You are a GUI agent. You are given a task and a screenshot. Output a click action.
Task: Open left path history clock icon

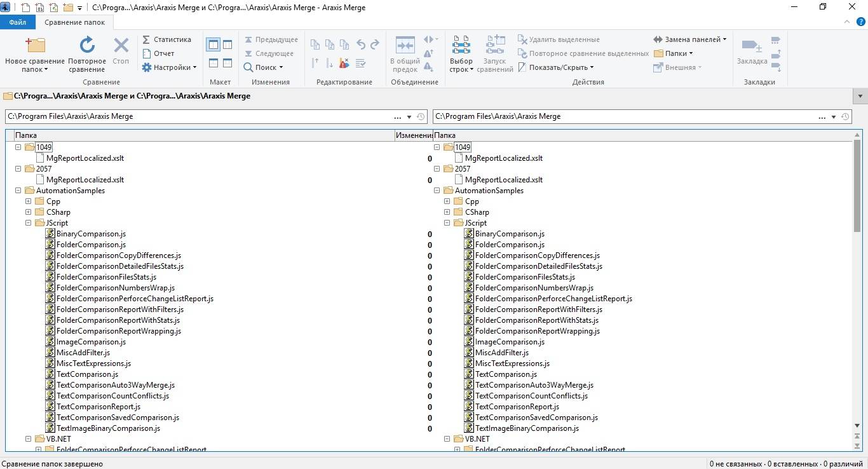coord(421,117)
